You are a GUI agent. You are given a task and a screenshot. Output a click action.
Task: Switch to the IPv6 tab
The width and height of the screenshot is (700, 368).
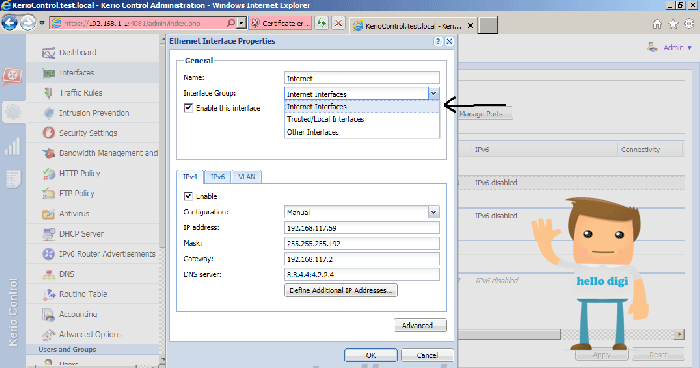pyautogui.click(x=217, y=177)
